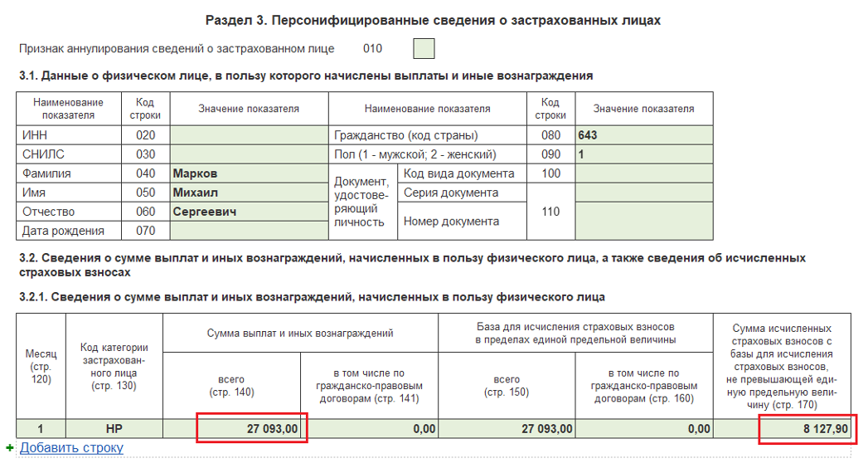Click the ИНН value field (line 020)
The width and height of the screenshot is (868, 468).
click(x=249, y=135)
